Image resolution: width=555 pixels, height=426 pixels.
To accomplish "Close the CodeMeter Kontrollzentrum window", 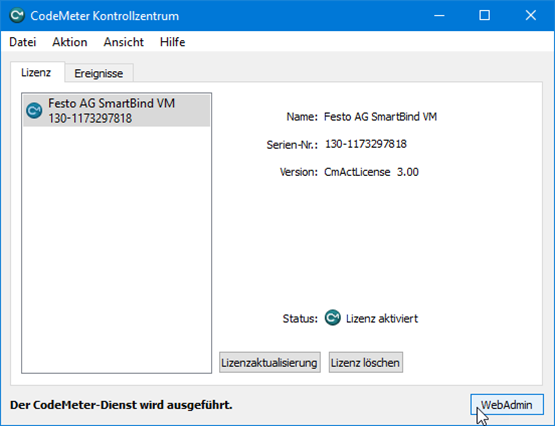I will click(x=531, y=15).
